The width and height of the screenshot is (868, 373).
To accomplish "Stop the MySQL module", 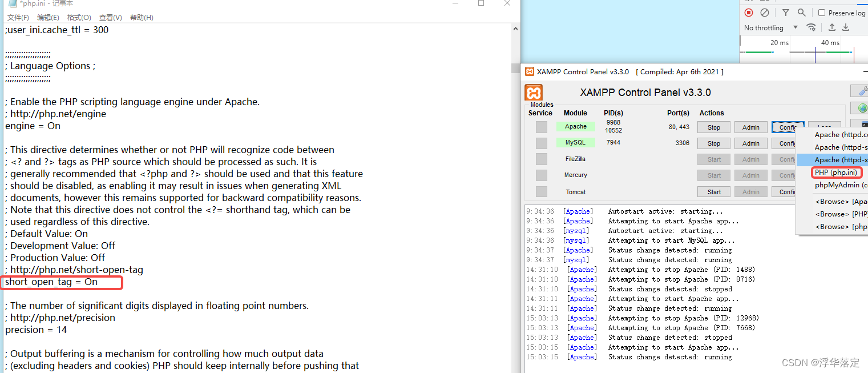I will [x=714, y=143].
